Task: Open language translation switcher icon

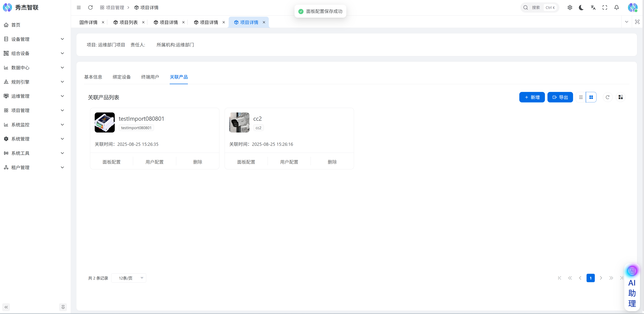Action: tap(593, 8)
